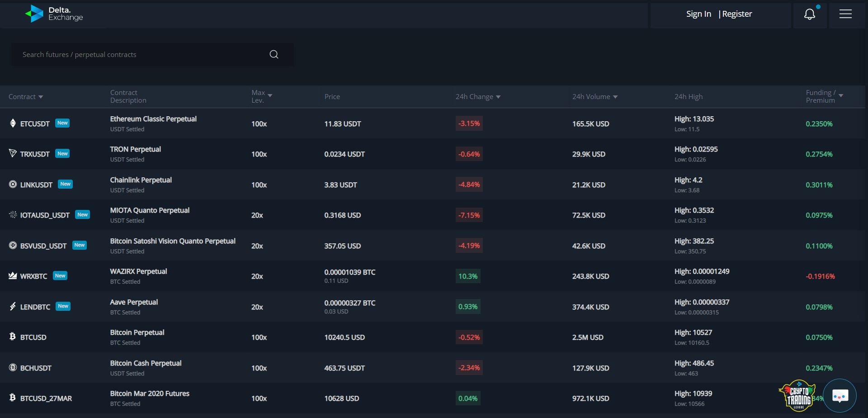Open the BTCUSD_27MAR futures contract
This screenshot has height=418, width=868.
pyautogui.click(x=46, y=398)
